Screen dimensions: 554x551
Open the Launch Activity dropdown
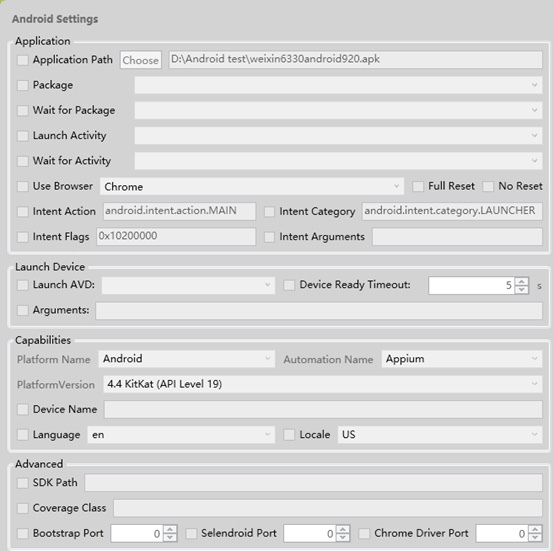coord(338,136)
